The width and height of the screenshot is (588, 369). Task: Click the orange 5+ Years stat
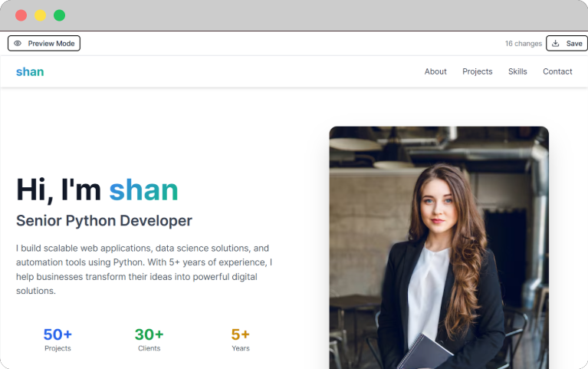pos(241,339)
